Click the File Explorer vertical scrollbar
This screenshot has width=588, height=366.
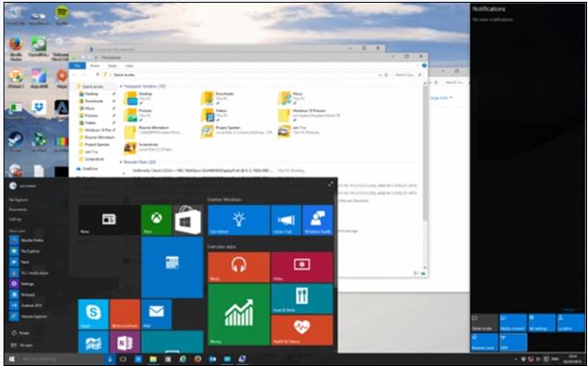pyautogui.click(x=426, y=153)
